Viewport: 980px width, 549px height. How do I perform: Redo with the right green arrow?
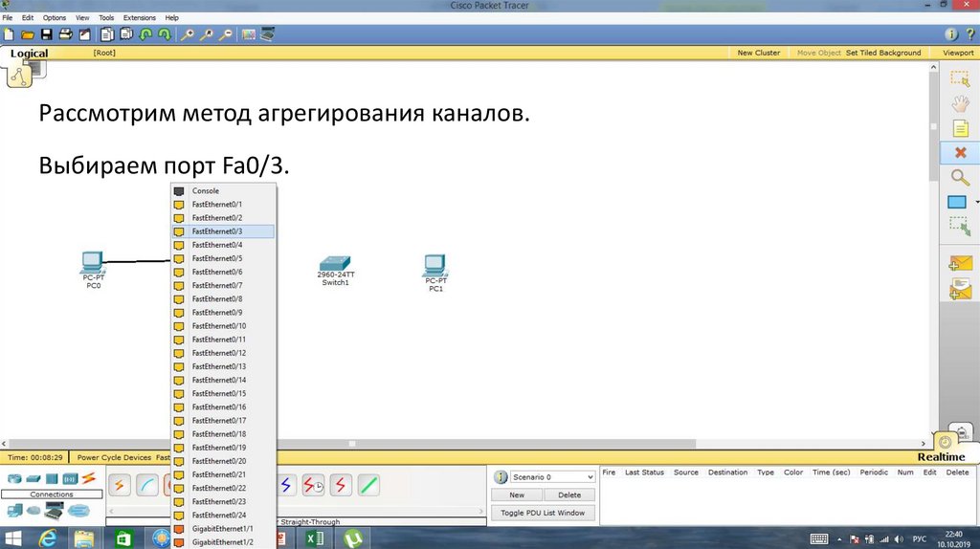pos(165,35)
